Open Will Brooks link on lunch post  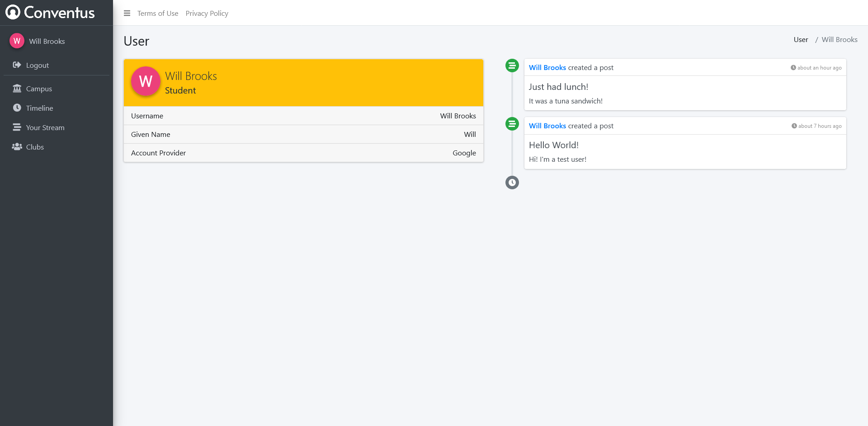tap(547, 68)
